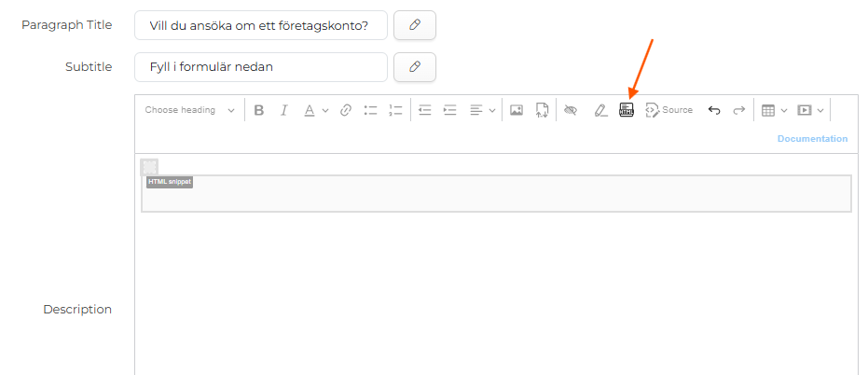Open the Choose heading dropdown
868x375 pixels.
[190, 110]
